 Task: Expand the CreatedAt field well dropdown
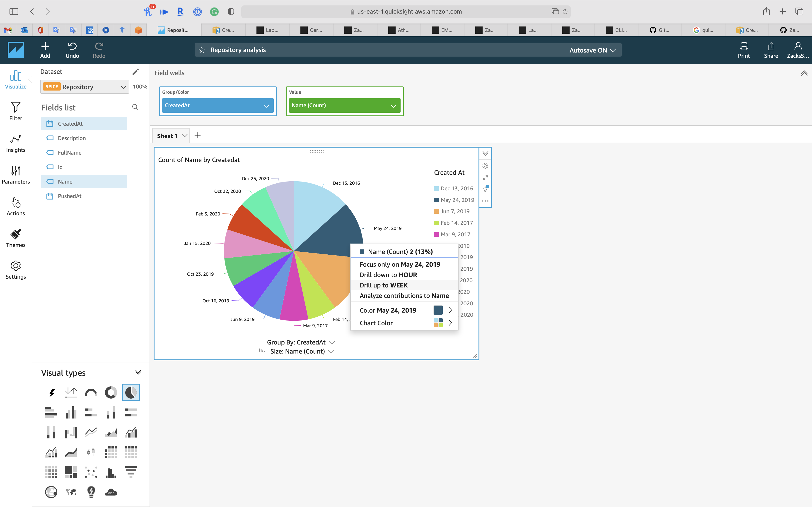coord(266,106)
